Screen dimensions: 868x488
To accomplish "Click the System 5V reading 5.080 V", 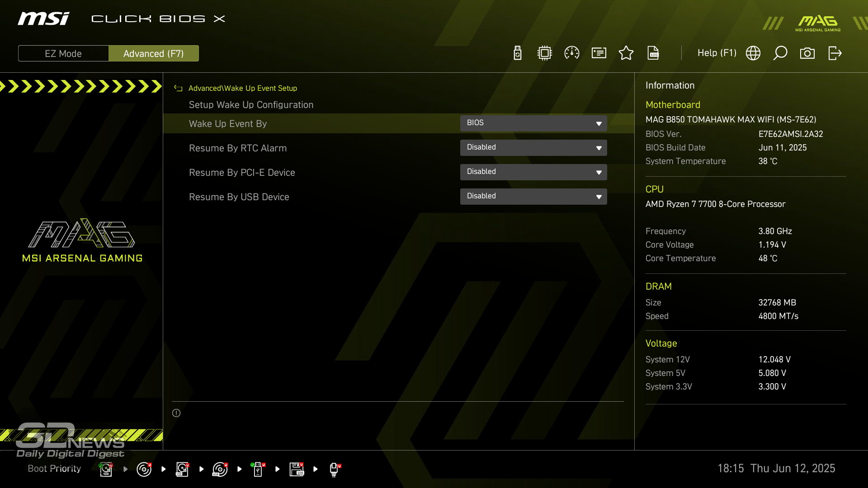I will pos(772,373).
